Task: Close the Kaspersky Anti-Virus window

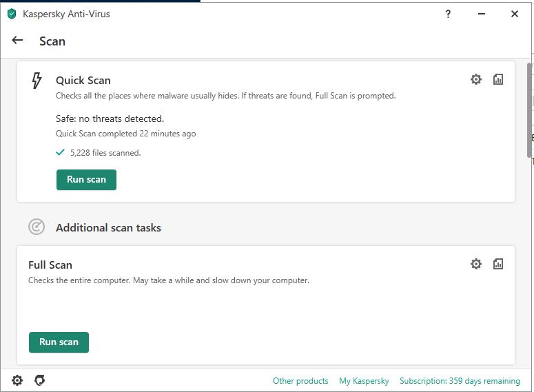Action: [x=515, y=14]
